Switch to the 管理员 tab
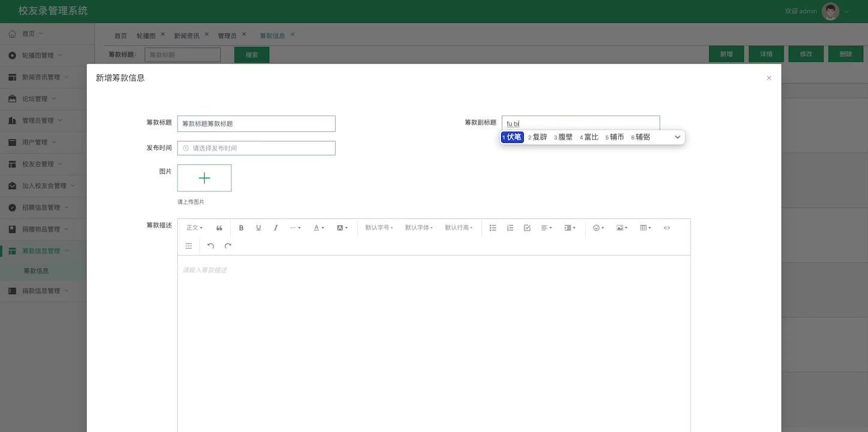868x432 pixels. (227, 36)
